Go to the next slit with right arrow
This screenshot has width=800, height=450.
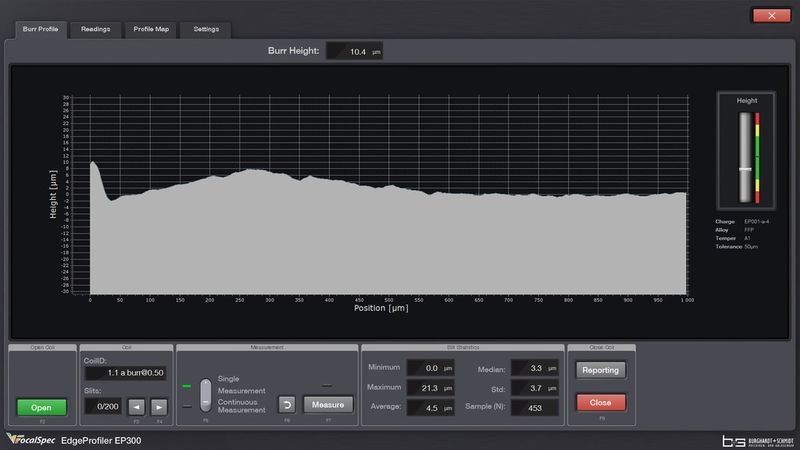(x=159, y=407)
